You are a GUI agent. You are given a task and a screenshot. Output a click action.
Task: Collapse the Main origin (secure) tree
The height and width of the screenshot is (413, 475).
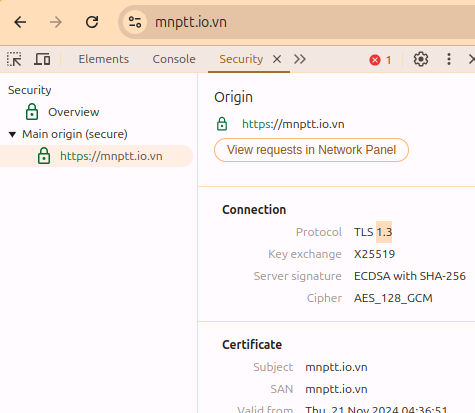tap(12, 135)
